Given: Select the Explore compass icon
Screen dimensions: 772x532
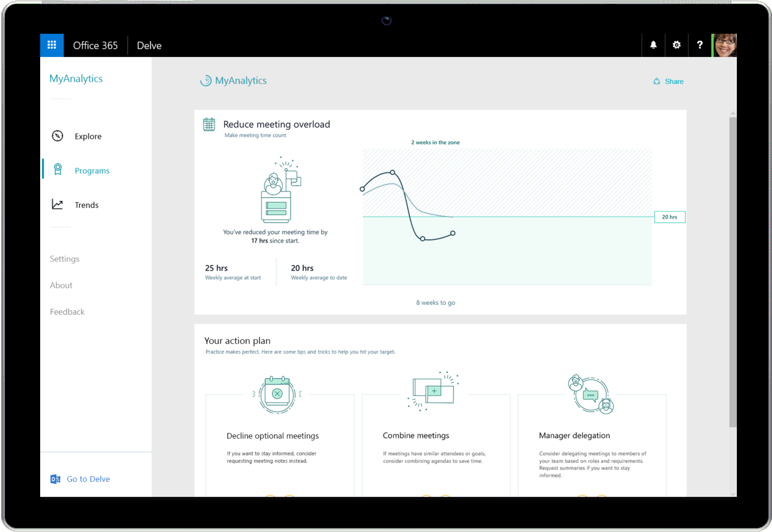Looking at the screenshot, I should pos(58,136).
